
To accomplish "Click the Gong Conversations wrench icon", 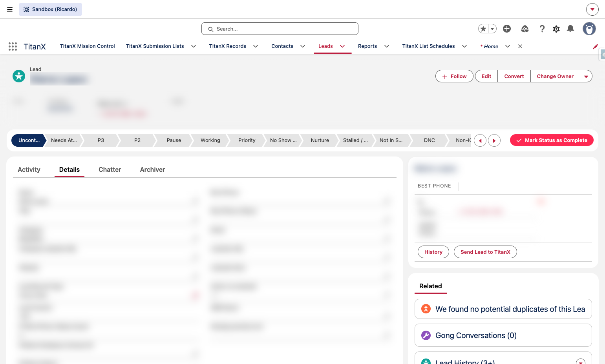I will 426,335.
